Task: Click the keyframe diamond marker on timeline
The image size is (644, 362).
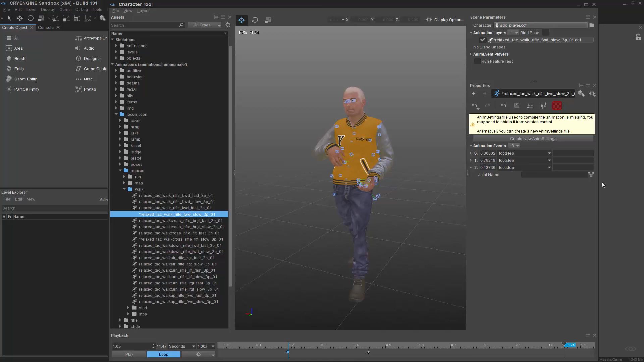Action: [368, 352]
